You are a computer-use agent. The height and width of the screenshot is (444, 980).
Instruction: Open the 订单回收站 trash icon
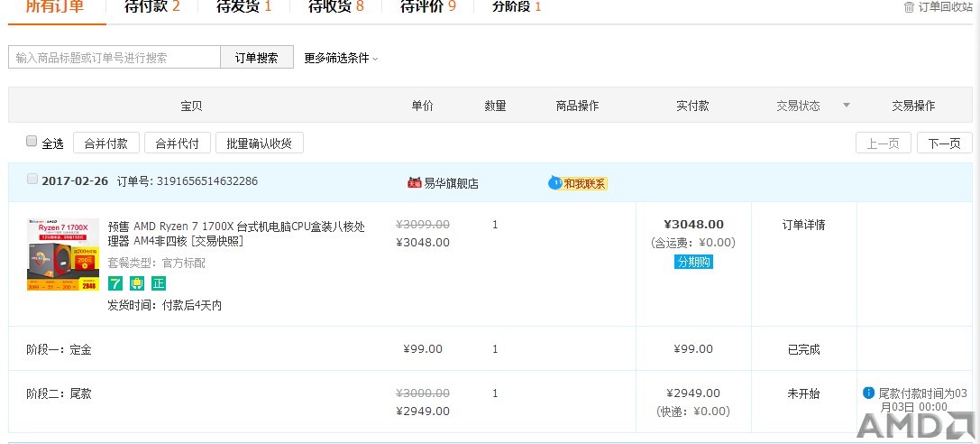(x=909, y=7)
